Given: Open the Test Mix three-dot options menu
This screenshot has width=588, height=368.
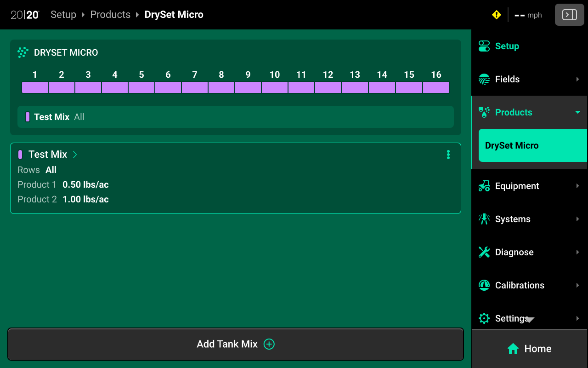Looking at the screenshot, I should tap(448, 155).
